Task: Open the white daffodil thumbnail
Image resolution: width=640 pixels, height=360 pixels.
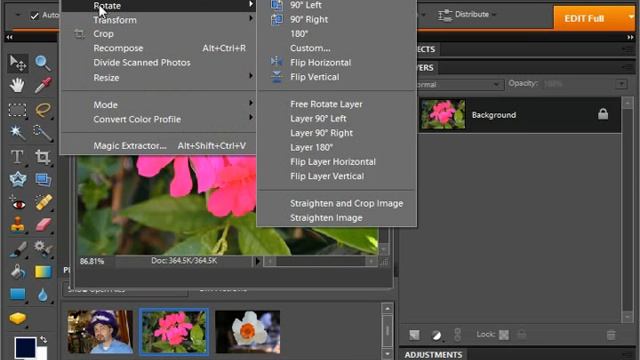Action: coord(248,331)
